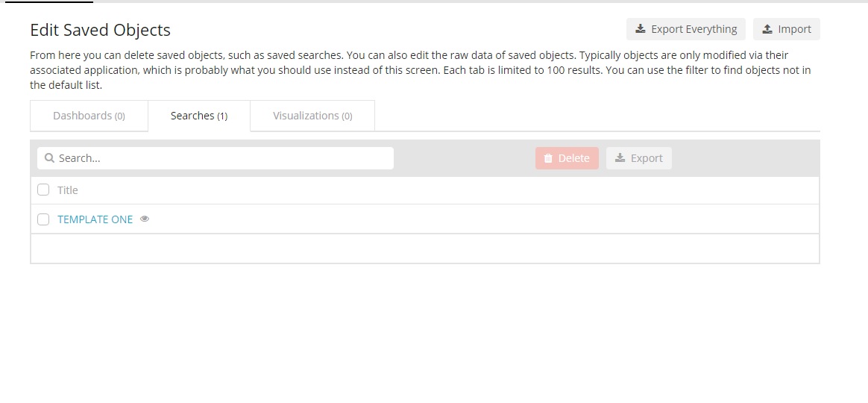868x403 pixels.
Task: Click the Title column header
Action: (x=68, y=190)
